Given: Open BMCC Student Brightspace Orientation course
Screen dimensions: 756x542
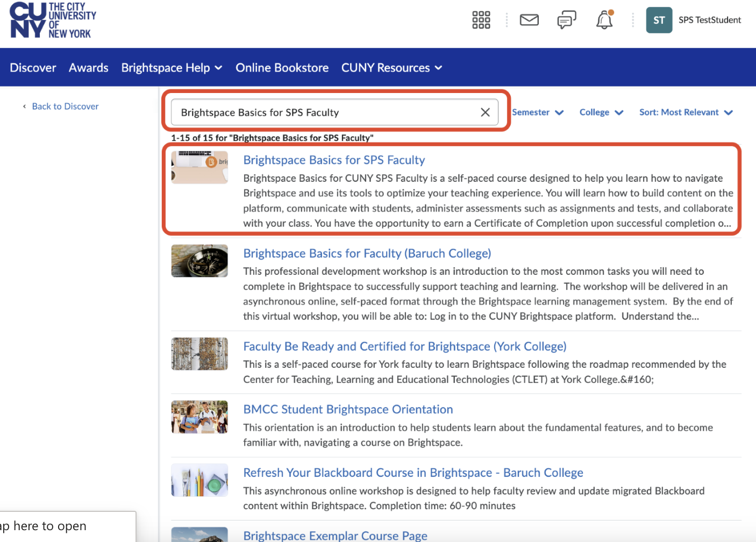Looking at the screenshot, I should pyautogui.click(x=348, y=409).
